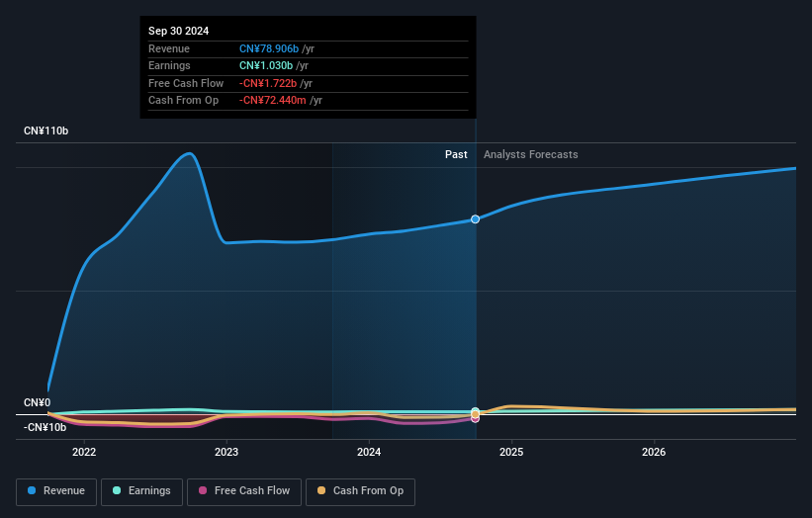Click the CN¥78.906b revenue value
The width and height of the screenshot is (812, 518).
(269, 48)
